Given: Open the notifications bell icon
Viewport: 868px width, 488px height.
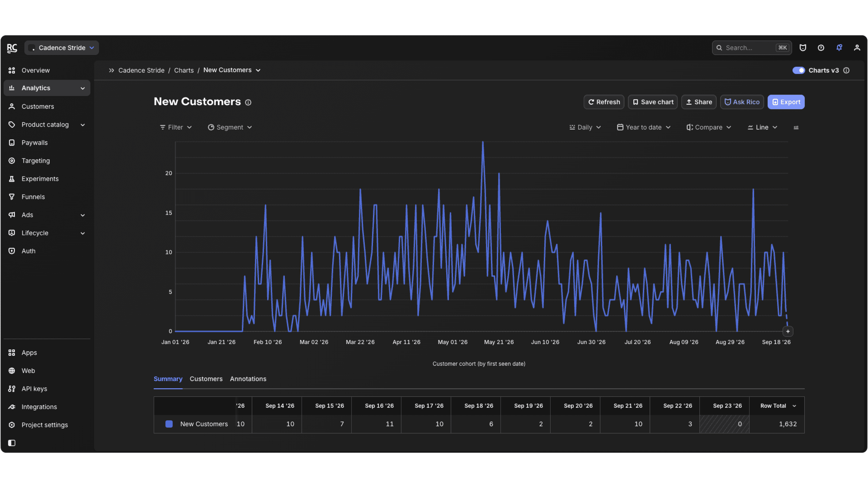Looking at the screenshot, I should tap(839, 48).
